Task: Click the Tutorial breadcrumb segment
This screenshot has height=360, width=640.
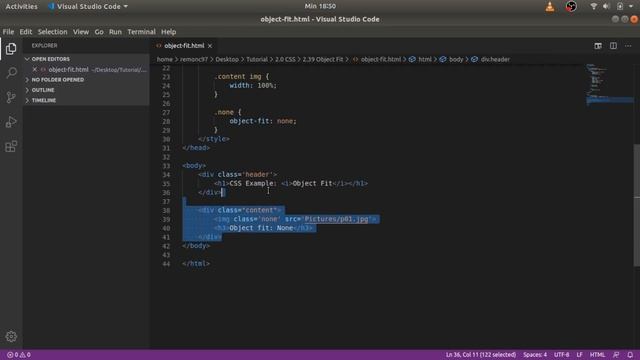Action: (x=257, y=59)
